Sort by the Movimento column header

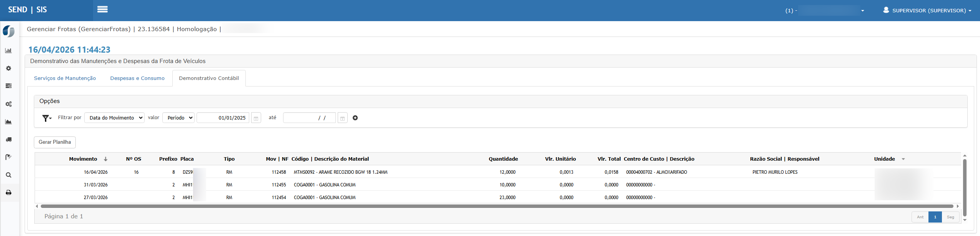[83, 159]
